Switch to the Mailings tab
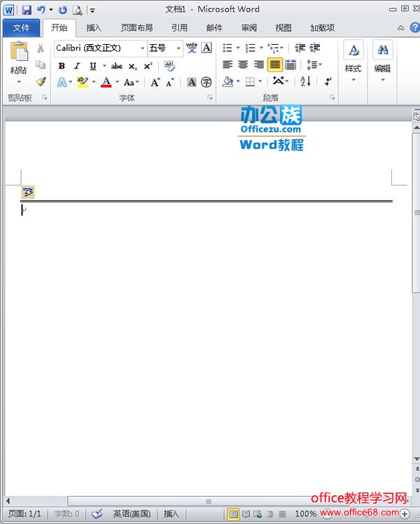Screen dimensions: 420x524 214,28
